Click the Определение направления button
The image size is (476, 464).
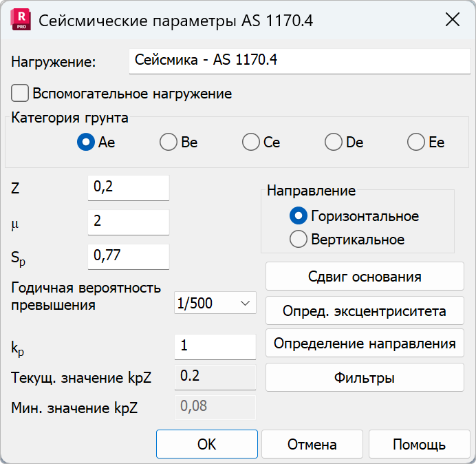pyautogui.click(x=365, y=344)
